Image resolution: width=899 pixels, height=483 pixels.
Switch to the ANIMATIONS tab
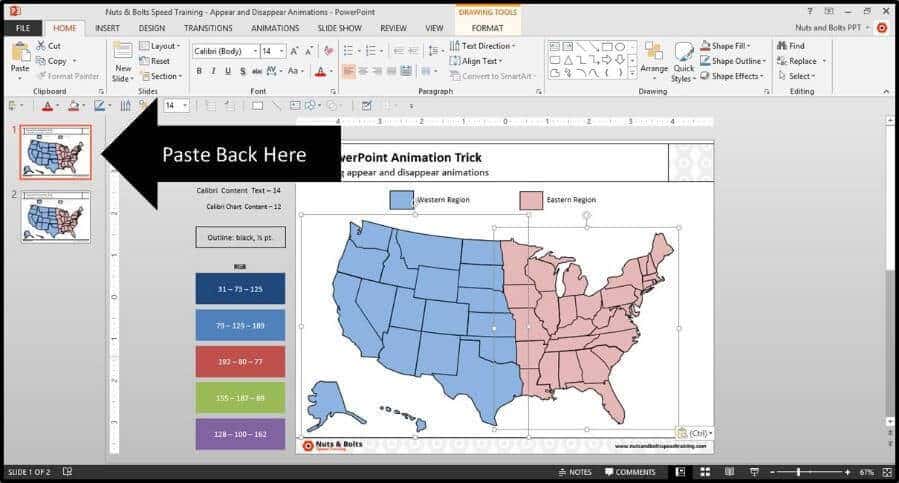pyautogui.click(x=275, y=28)
